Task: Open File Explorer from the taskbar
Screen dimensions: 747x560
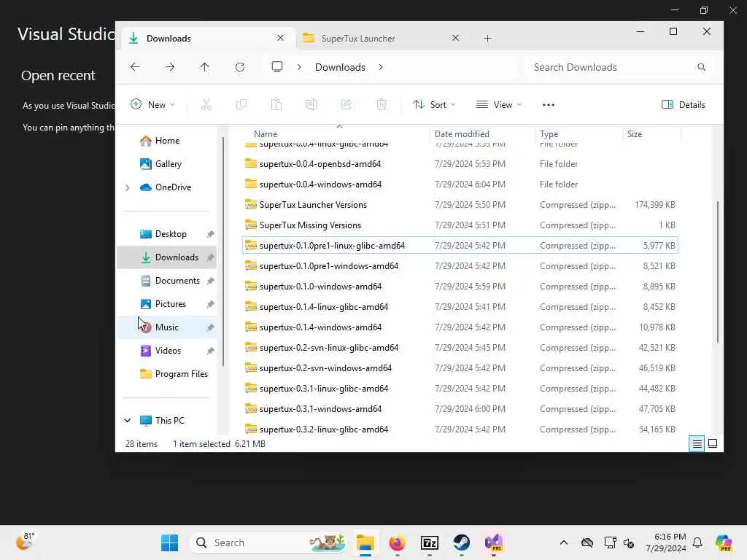Action: pyautogui.click(x=365, y=542)
